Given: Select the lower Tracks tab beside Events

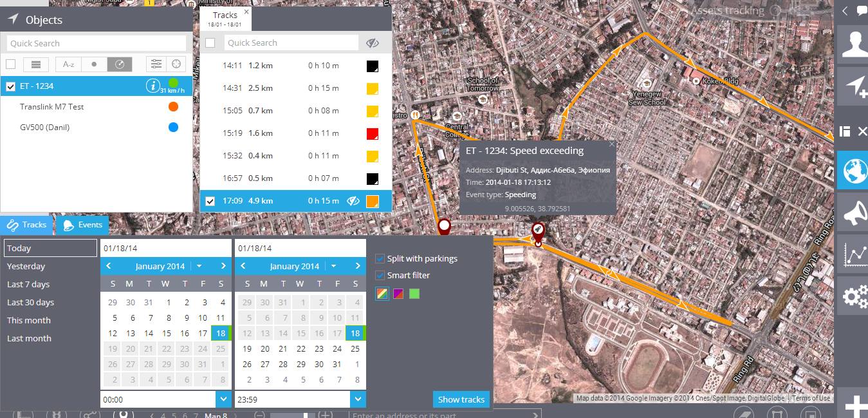Looking at the screenshot, I should pyautogui.click(x=26, y=225).
